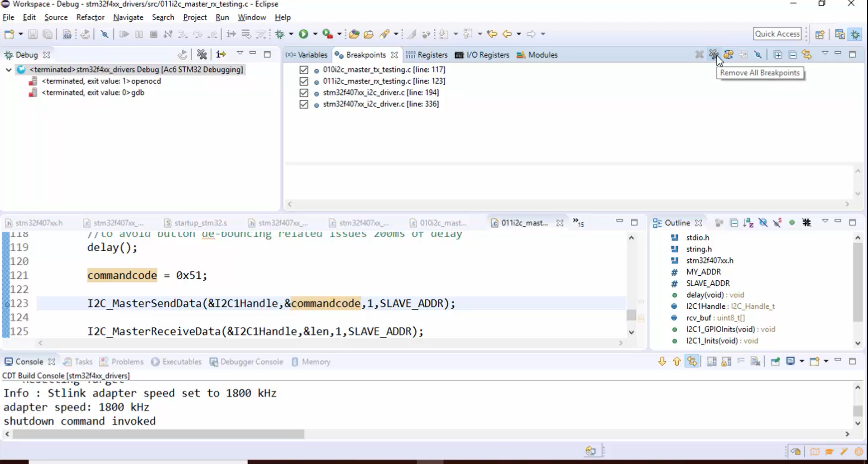The height and width of the screenshot is (464, 868).
Task: Open the Run menu
Action: (x=222, y=17)
